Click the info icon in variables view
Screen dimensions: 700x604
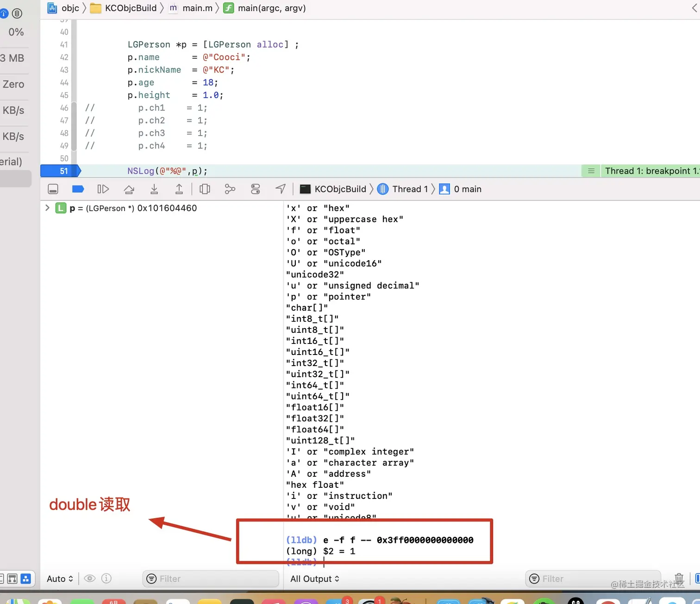[106, 579]
